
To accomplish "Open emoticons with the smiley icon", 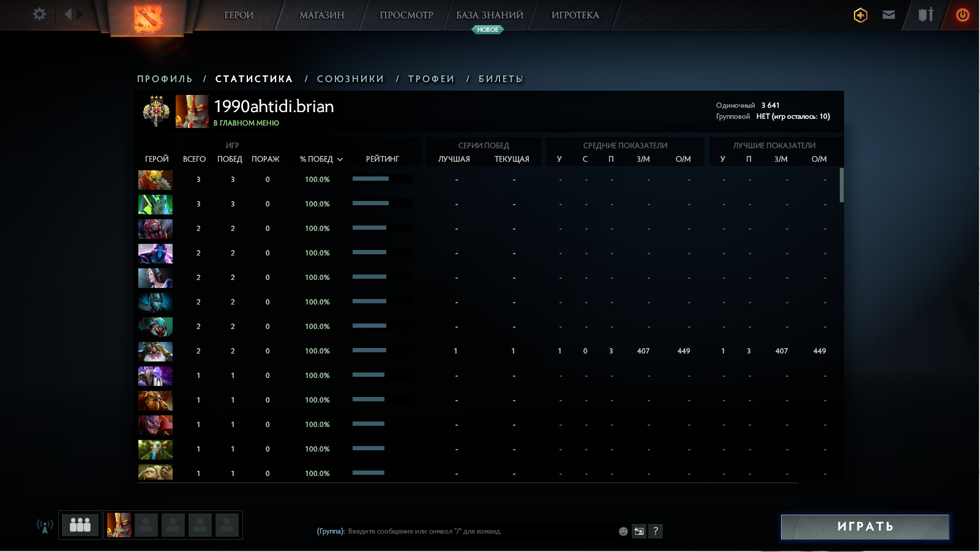I will (623, 531).
